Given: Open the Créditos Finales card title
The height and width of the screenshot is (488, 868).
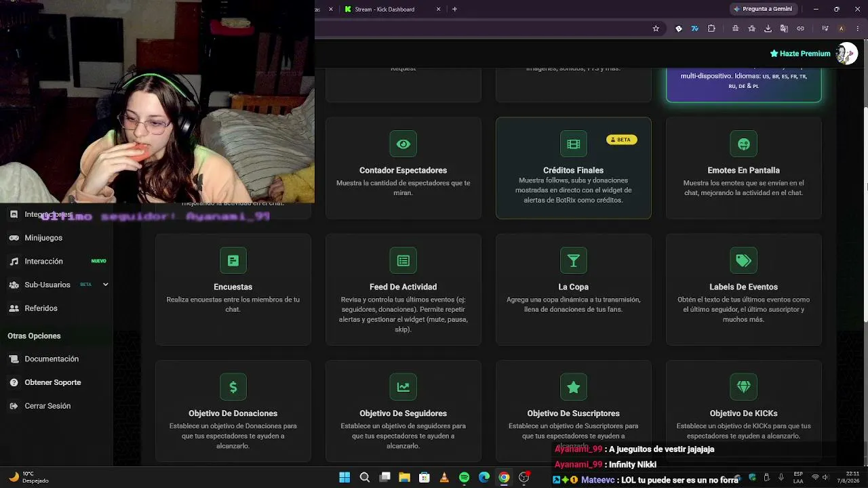Looking at the screenshot, I should pyautogui.click(x=574, y=170).
